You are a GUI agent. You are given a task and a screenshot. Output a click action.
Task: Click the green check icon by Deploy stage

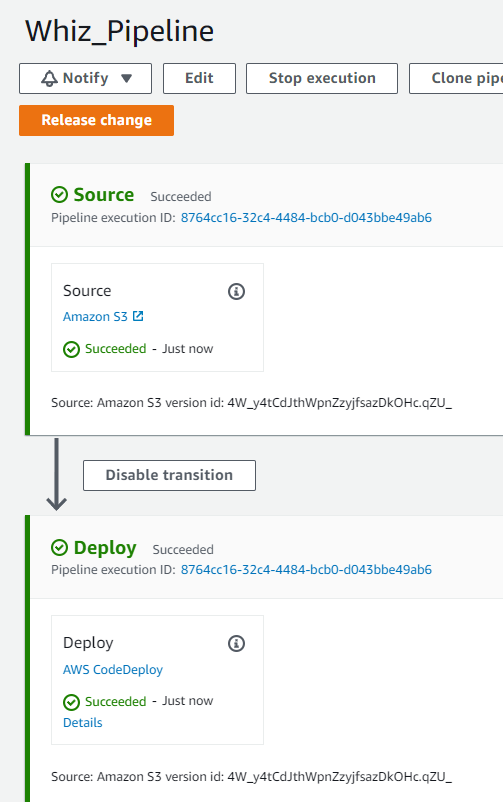[59, 548]
